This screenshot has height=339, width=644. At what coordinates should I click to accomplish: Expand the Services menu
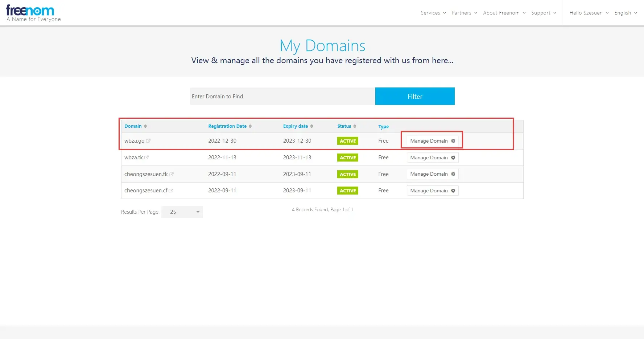[433, 13]
